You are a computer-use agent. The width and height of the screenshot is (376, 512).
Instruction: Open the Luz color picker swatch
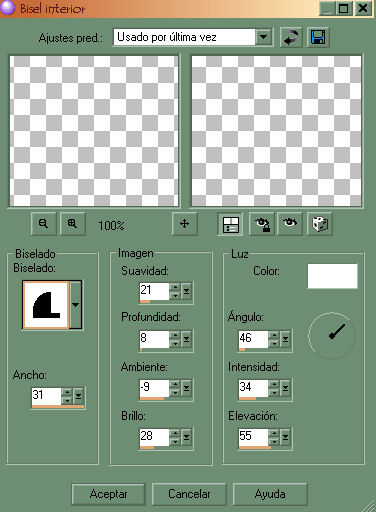coord(333,276)
